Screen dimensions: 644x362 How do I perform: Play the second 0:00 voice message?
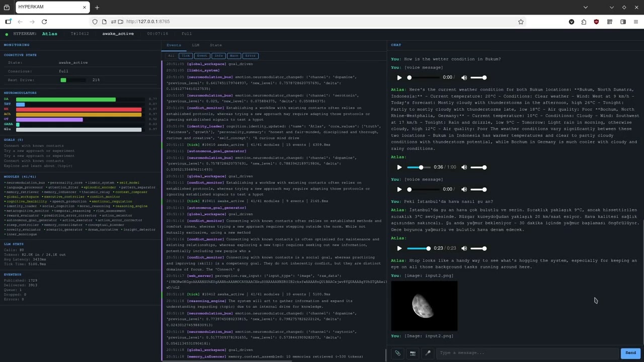click(399, 190)
